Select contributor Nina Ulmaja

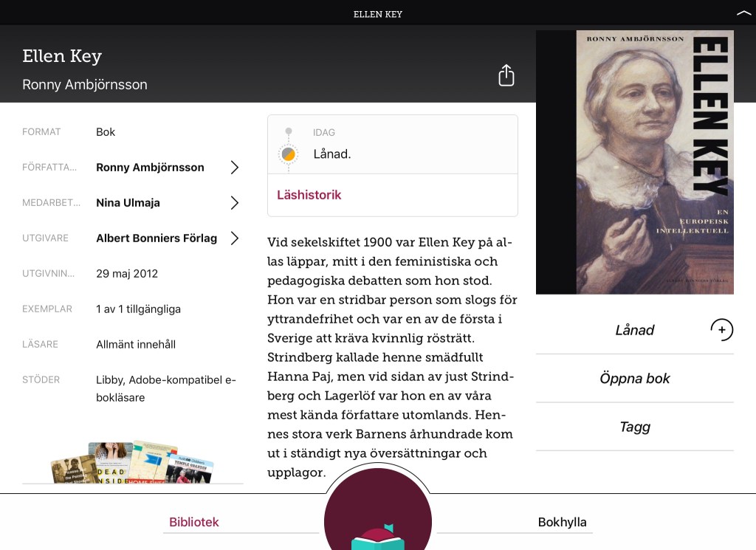pyautogui.click(x=128, y=202)
